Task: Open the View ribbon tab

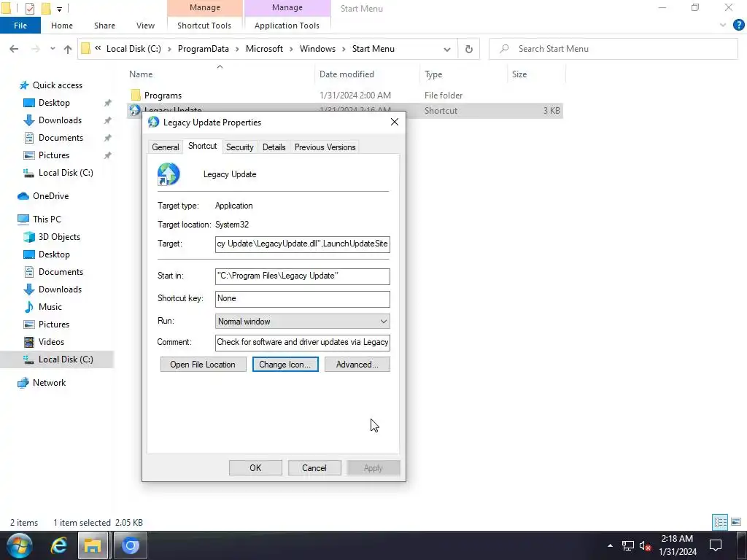Action: click(x=145, y=26)
